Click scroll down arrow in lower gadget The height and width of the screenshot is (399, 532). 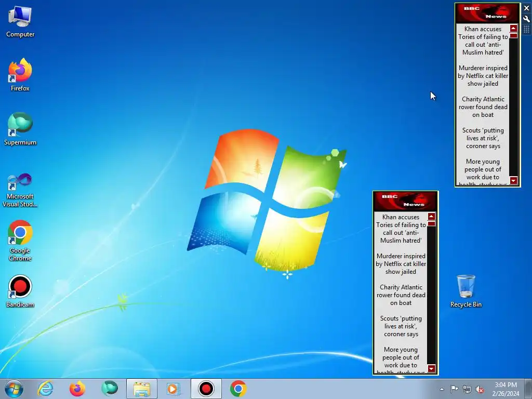(x=431, y=368)
